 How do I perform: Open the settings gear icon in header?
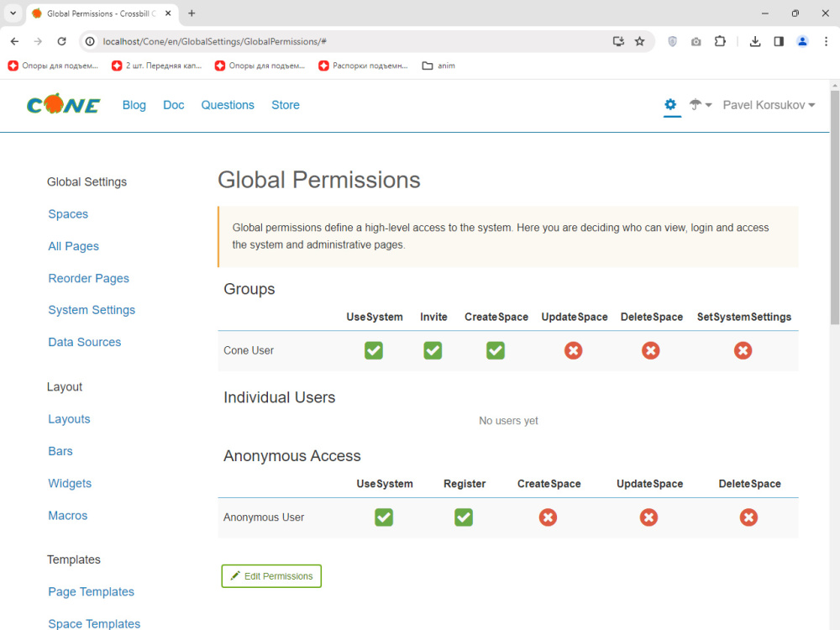tap(670, 104)
